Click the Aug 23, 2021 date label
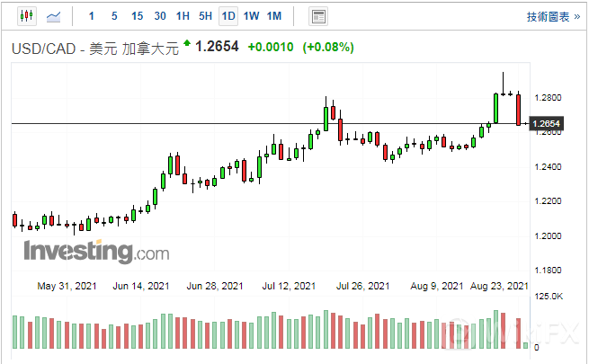 pyautogui.click(x=499, y=286)
